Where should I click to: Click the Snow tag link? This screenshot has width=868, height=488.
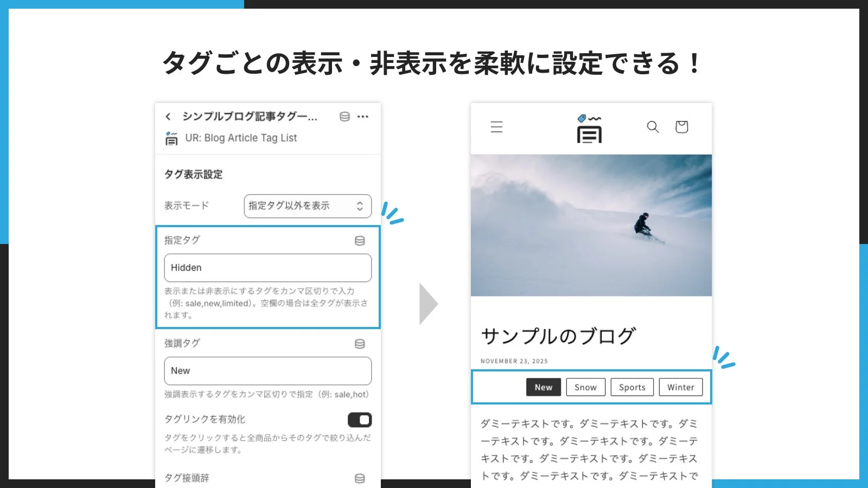(585, 387)
